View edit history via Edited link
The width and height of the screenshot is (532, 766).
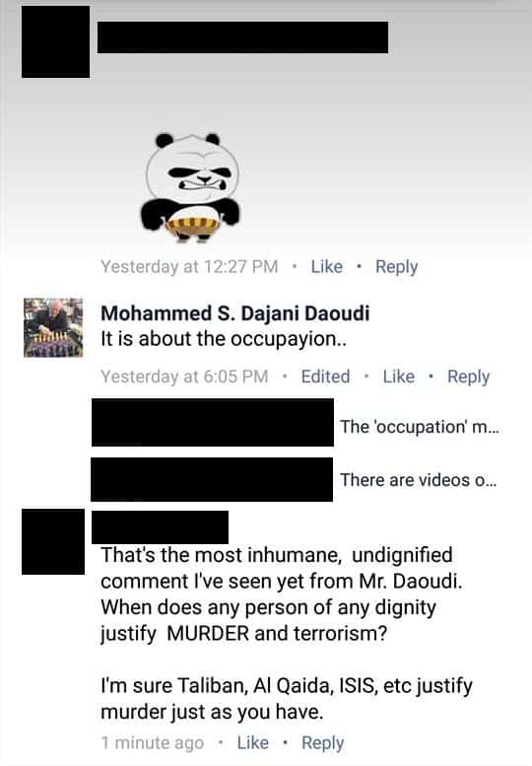pos(325,377)
